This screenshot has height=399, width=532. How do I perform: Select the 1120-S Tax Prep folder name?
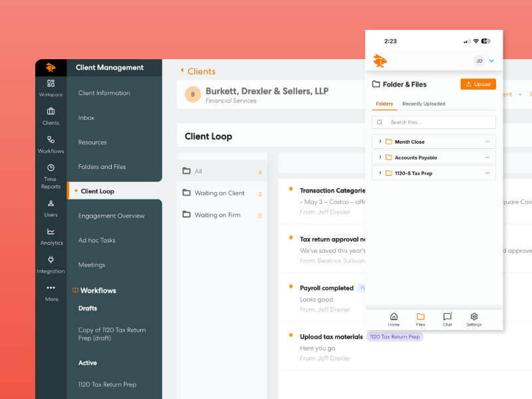[413, 174]
